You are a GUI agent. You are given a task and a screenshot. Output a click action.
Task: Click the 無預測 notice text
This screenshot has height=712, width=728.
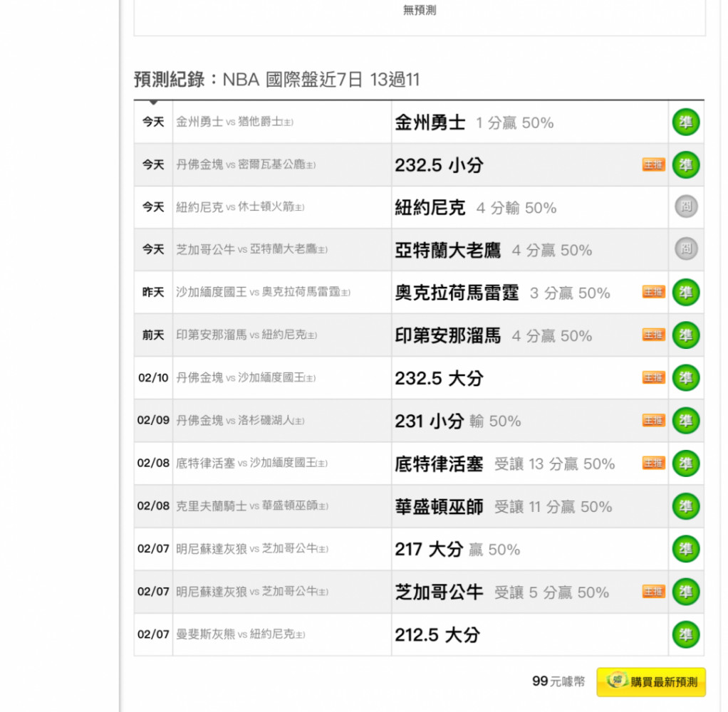420,10
